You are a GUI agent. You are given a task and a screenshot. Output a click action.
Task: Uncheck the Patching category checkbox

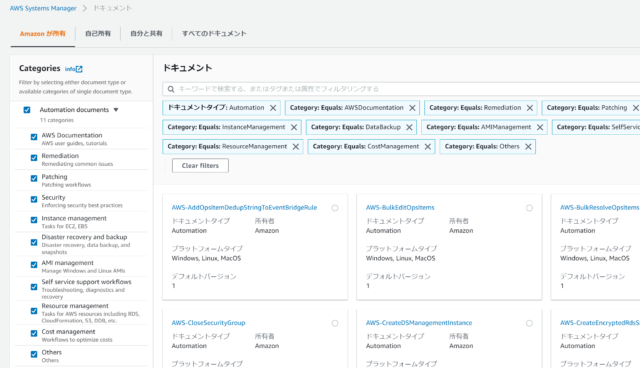tap(34, 178)
